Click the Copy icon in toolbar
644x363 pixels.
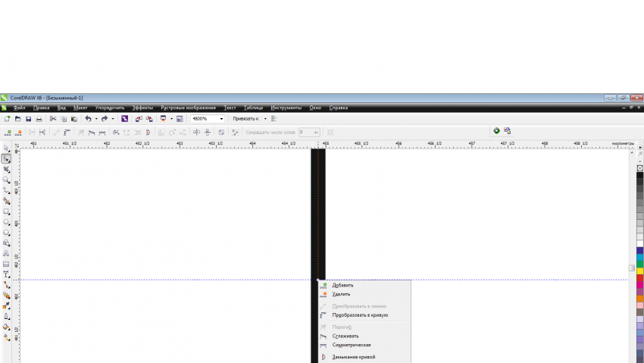(x=64, y=119)
